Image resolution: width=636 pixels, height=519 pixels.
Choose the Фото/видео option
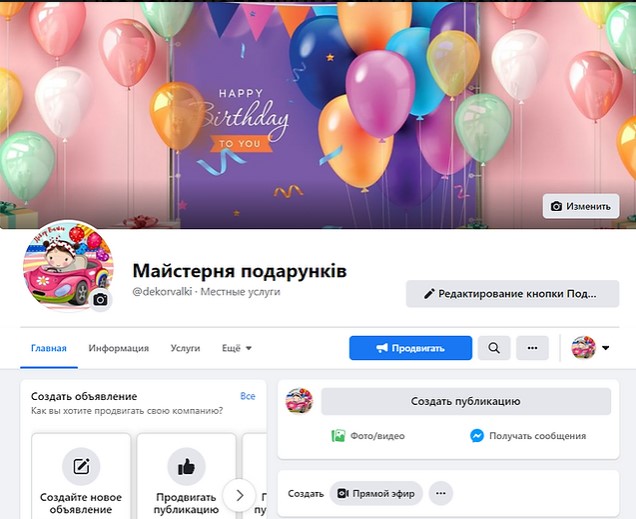pos(368,436)
